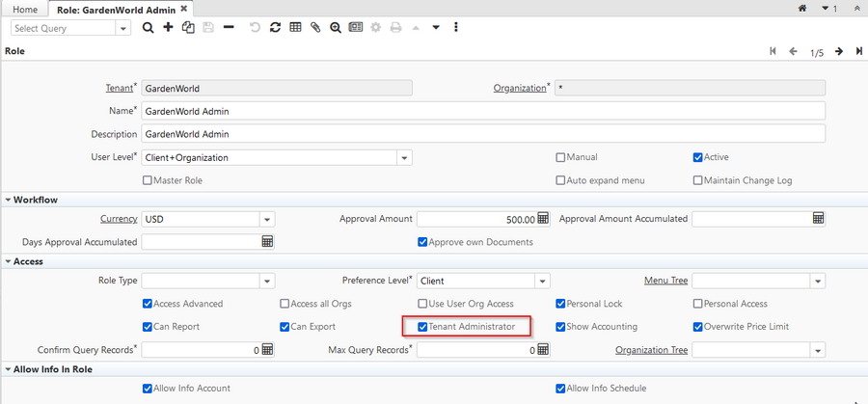Click the Copy Record toolbar icon
The height and width of the screenshot is (404, 868).
[188, 28]
